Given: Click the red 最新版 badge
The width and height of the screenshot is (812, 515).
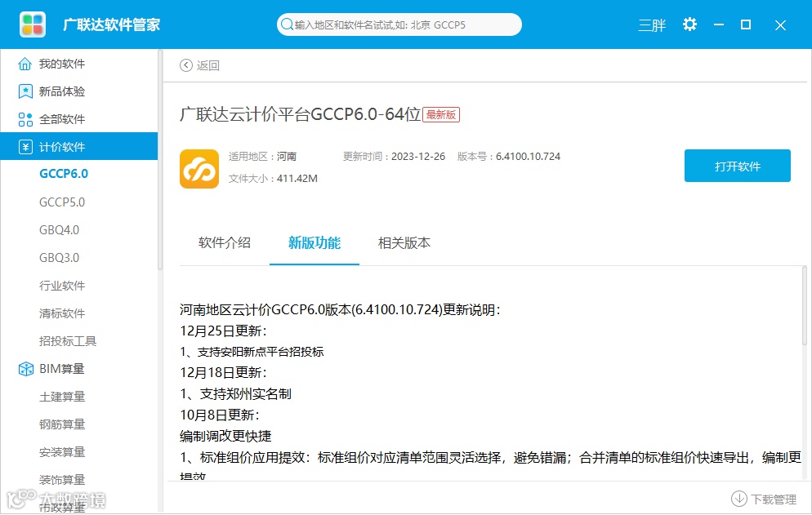Looking at the screenshot, I should click(x=441, y=114).
